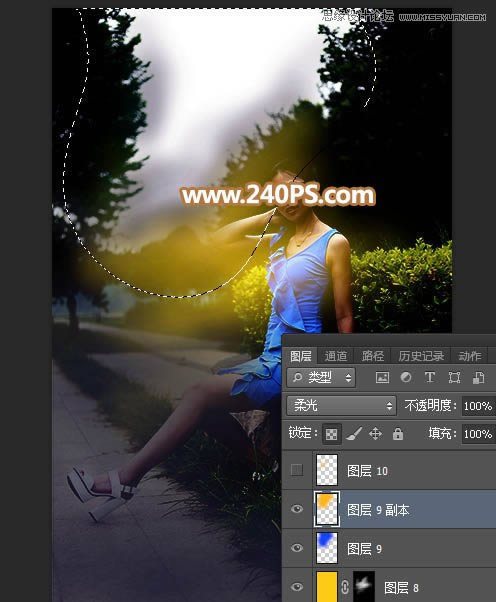Open the 柔光 blend mode dropdown

(341, 406)
